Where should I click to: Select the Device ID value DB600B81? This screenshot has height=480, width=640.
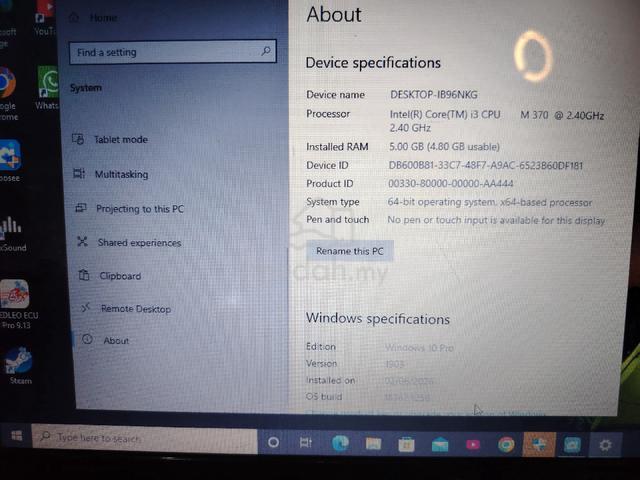tap(486, 166)
